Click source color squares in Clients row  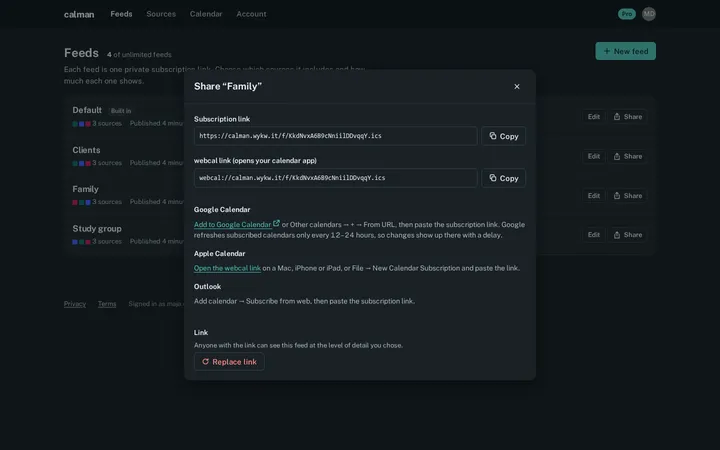tap(81, 163)
